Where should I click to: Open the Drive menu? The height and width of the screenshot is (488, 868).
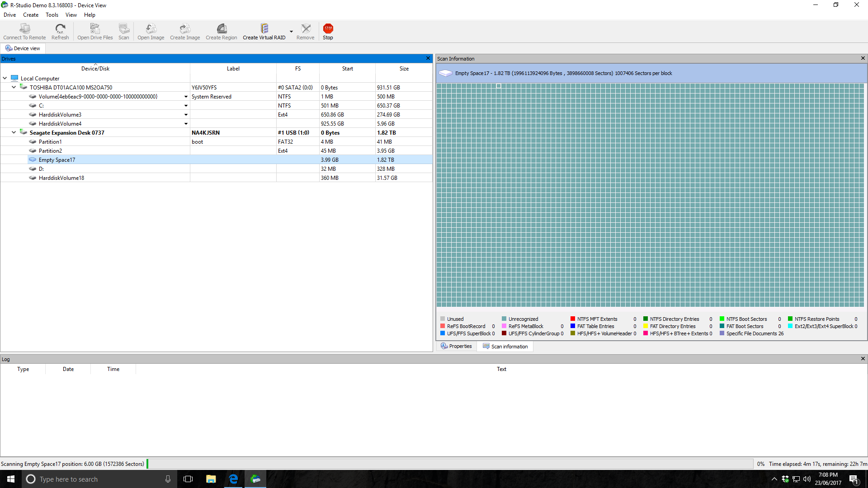point(10,15)
